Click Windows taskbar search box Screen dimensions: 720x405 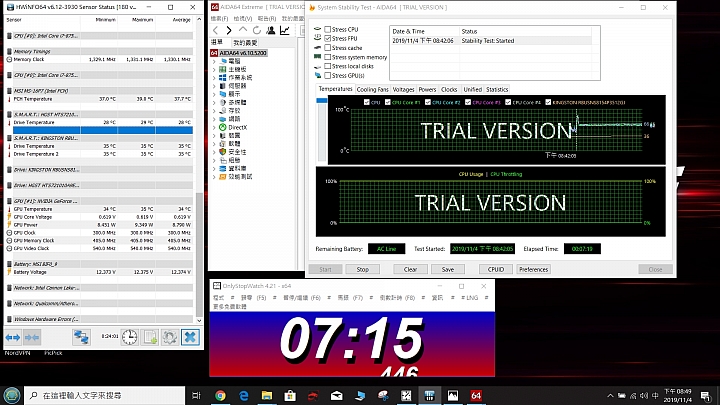[x=105, y=395]
